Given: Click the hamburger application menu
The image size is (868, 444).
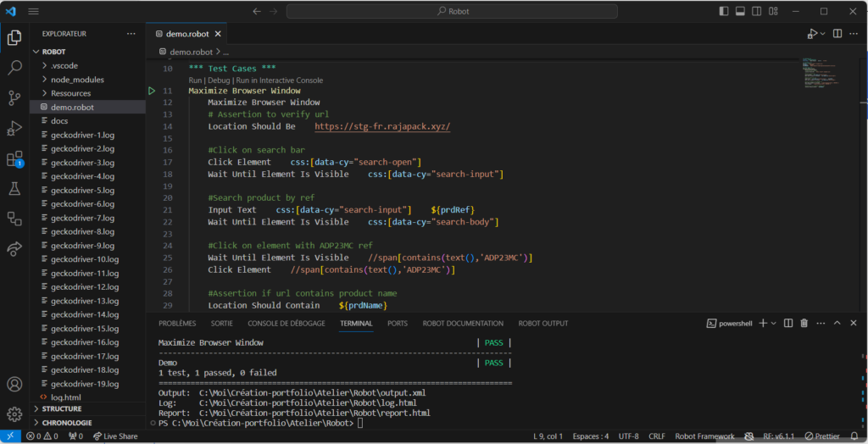Looking at the screenshot, I should (x=33, y=11).
